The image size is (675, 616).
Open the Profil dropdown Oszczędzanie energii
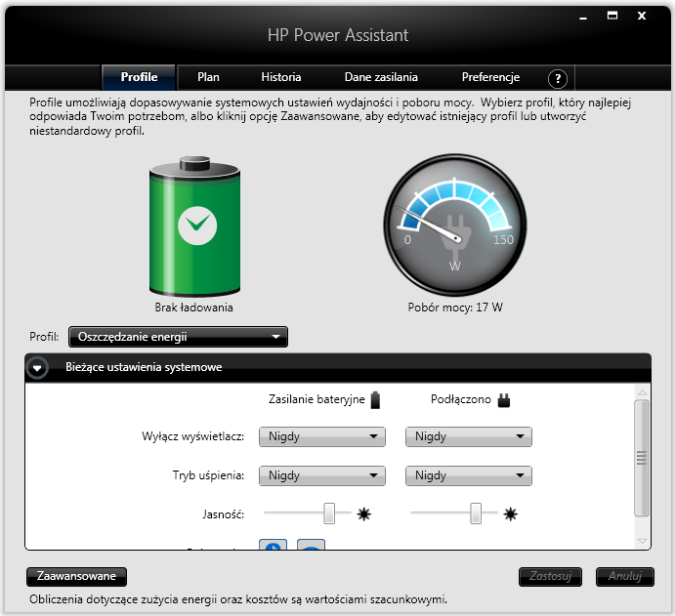pyautogui.click(x=178, y=337)
